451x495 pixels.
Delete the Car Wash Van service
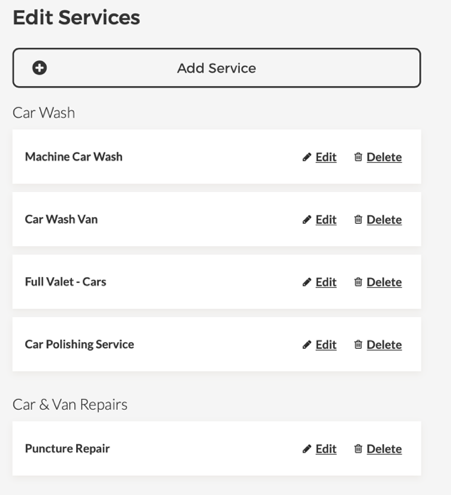[x=384, y=220]
